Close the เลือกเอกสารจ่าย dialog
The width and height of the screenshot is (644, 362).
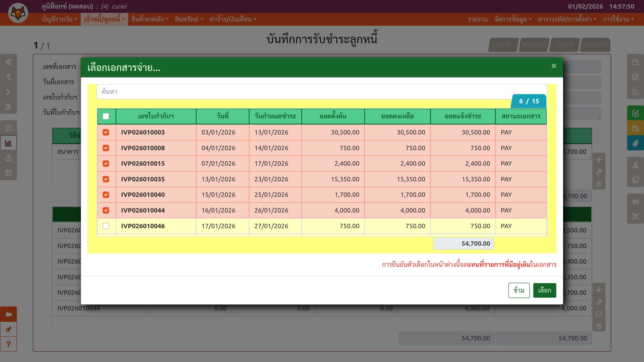point(554,66)
